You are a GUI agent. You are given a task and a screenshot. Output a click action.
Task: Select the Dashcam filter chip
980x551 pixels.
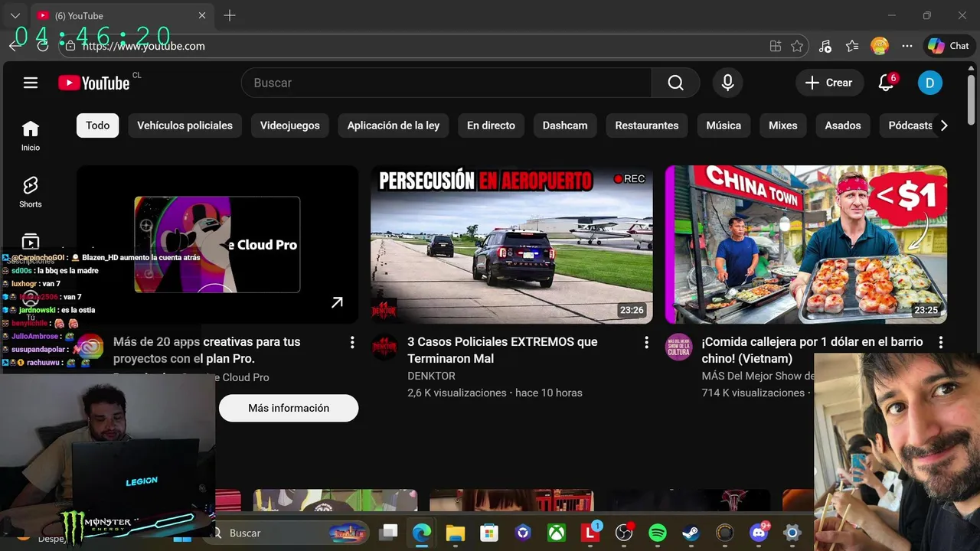pyautogui.click(x=565, y=126)
